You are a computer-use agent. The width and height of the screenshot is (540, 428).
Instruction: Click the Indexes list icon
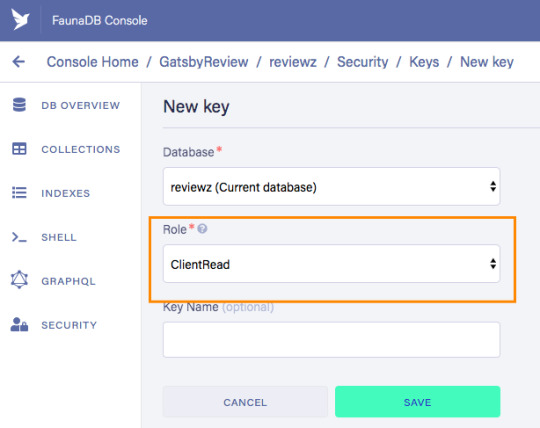[19, 193]
